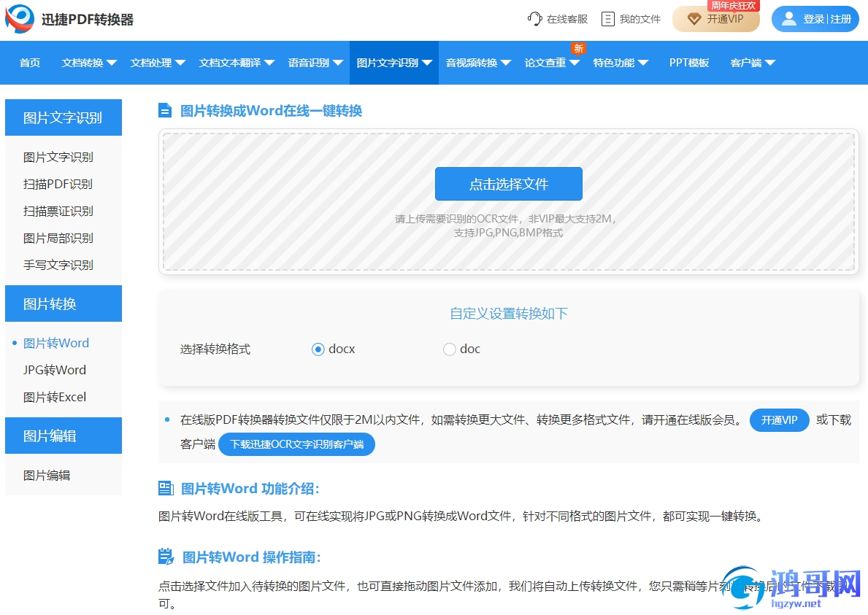Select 图片转Excel in the sidebar

(x=55, y=397)
